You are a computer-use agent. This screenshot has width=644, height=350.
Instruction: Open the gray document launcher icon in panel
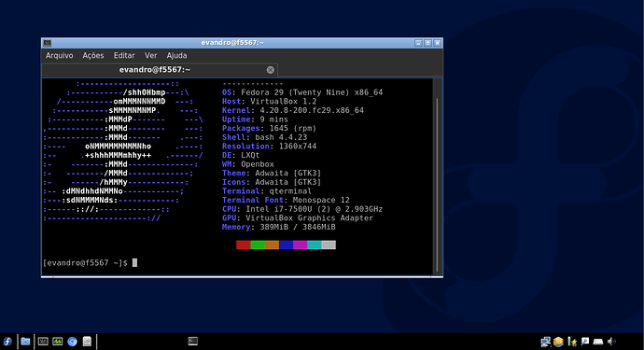(x=87, y=342)
